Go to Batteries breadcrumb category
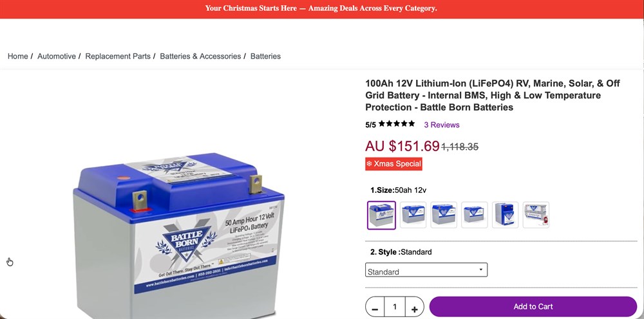This screenshot has height=319, width=644. click(x=266, y=57)
